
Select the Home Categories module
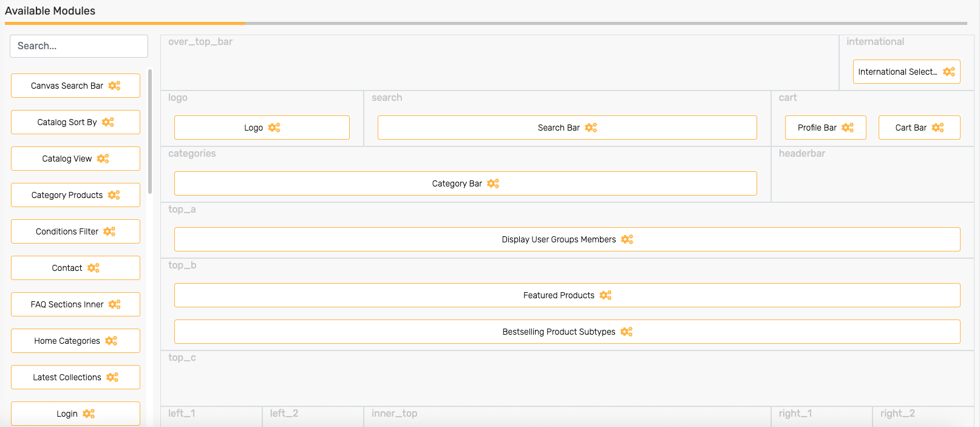(x=75, y=341)
